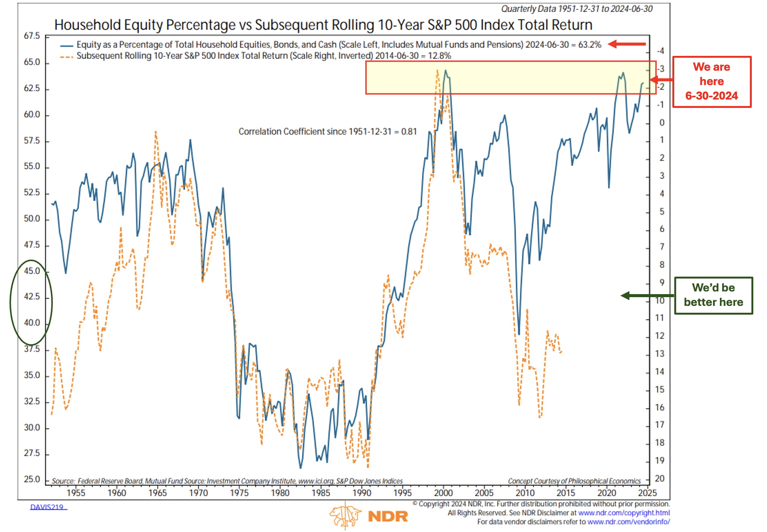767x532 pixels.
Task: Open the www.ndr.com/vendorinfo/ link
Action: [x=629, y=522]
